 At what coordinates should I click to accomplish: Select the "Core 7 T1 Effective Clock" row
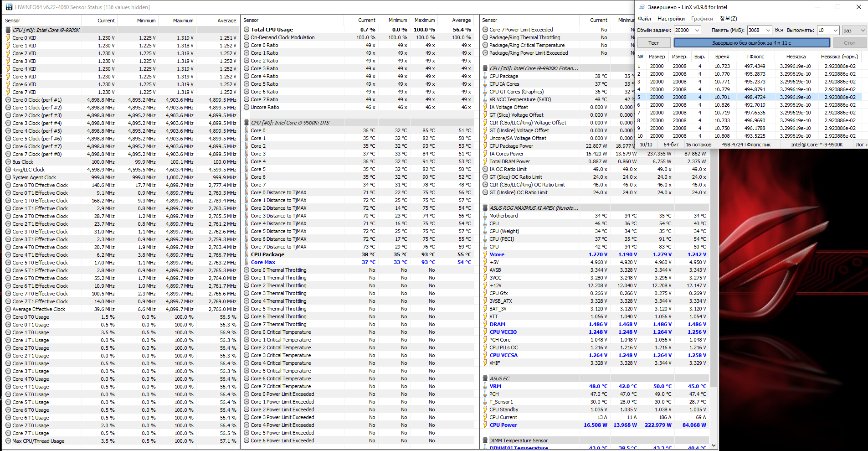[121, 301]
